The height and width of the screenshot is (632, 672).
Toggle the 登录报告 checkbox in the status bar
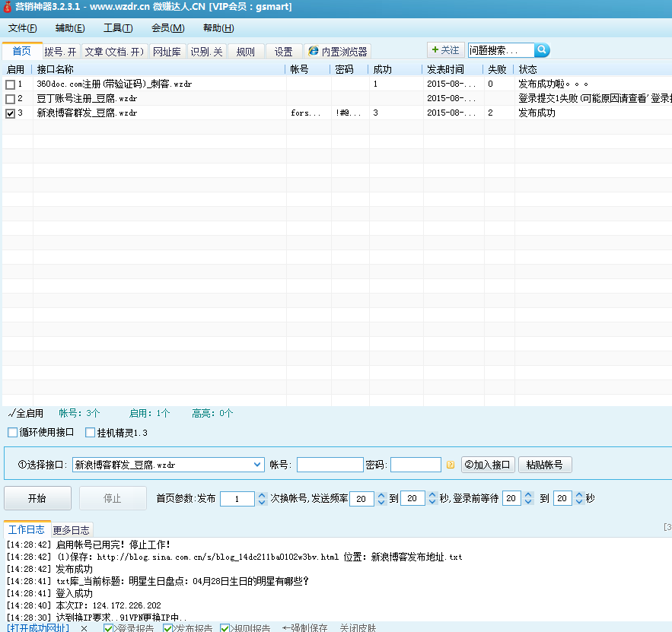point(108,628)
